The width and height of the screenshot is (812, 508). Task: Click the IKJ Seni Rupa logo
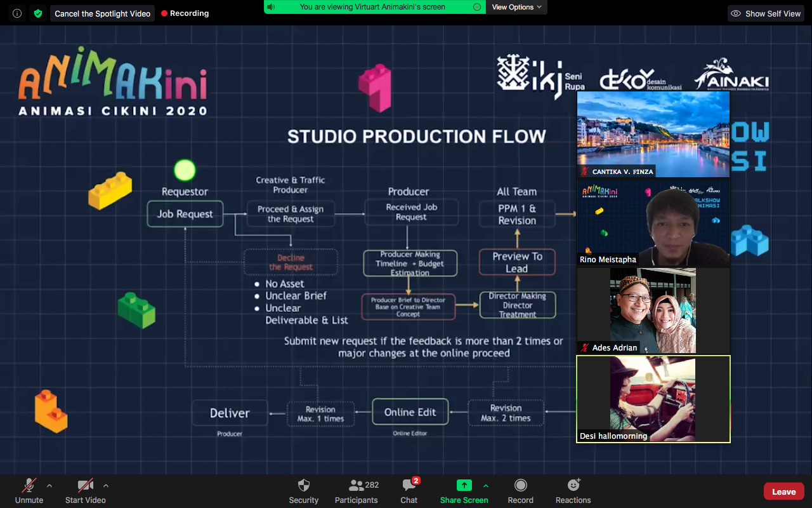pyautogui.click(x=540, y=76)
